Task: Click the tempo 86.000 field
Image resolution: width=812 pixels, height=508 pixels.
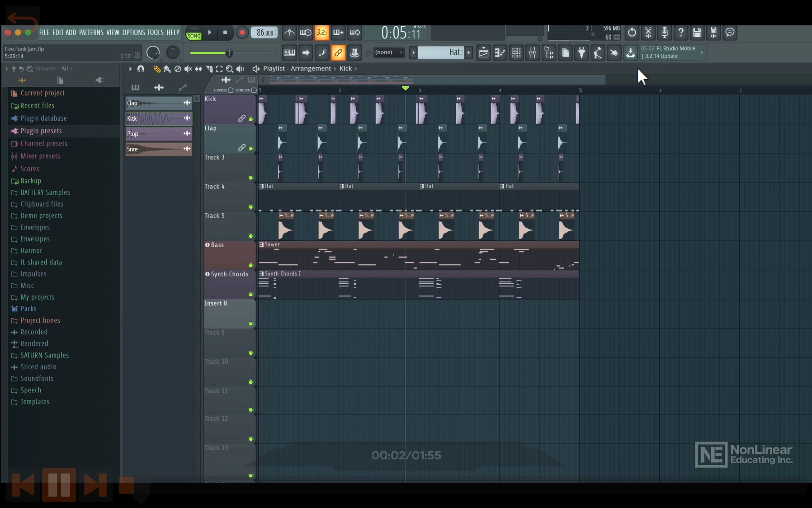Action: tap(264, 33)
